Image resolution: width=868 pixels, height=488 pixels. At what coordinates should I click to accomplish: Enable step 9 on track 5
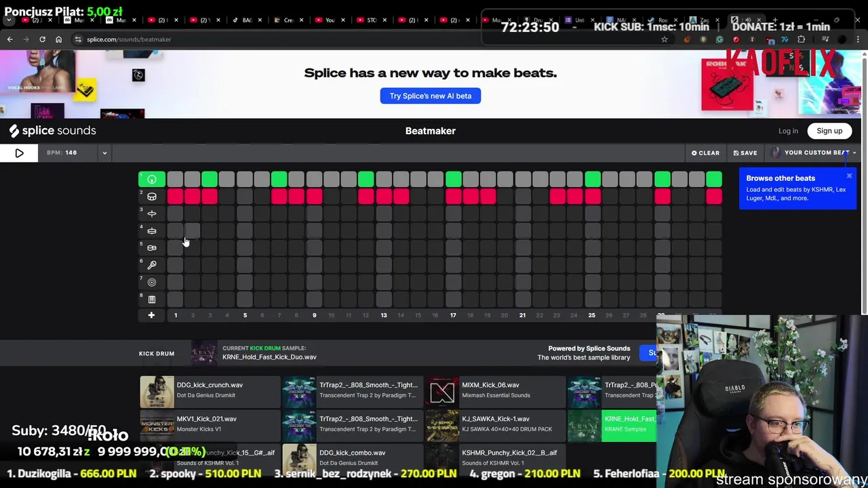[x=314, y=248]
